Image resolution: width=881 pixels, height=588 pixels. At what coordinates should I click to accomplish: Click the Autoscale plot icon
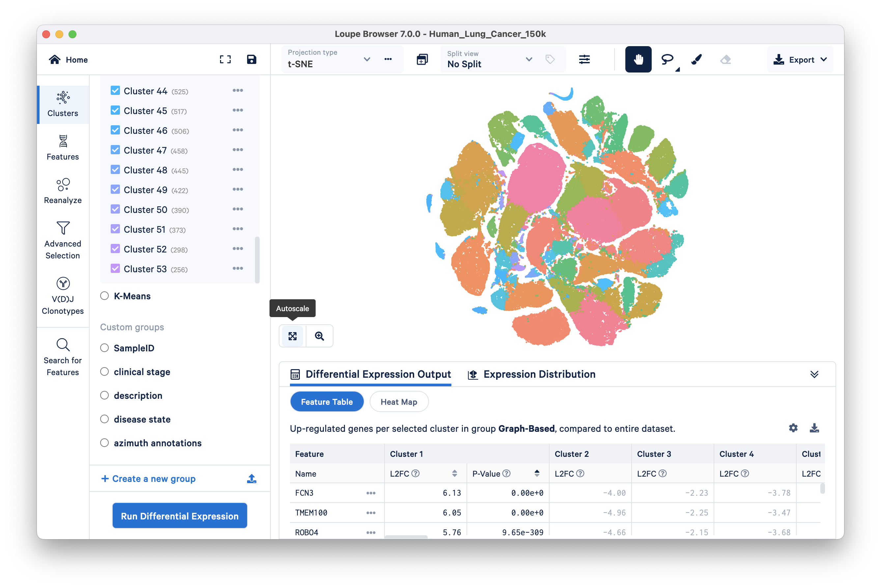(x=293, y=336)
